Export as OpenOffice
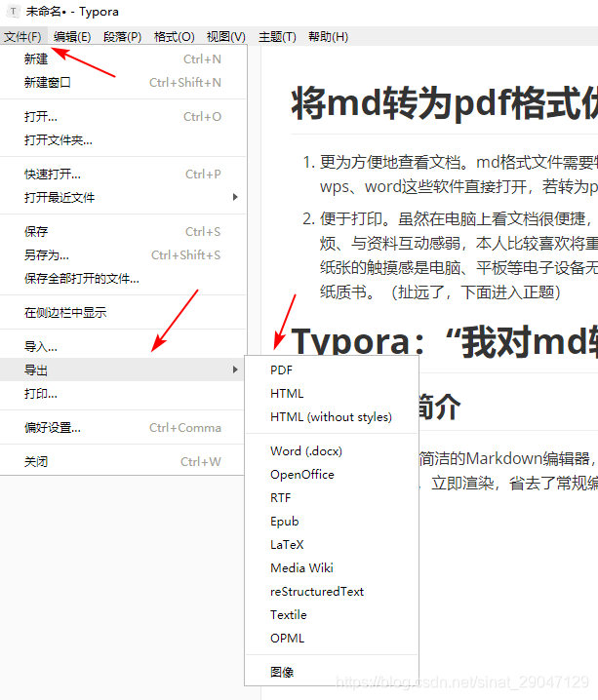598x700 pixels. (332, 475)
